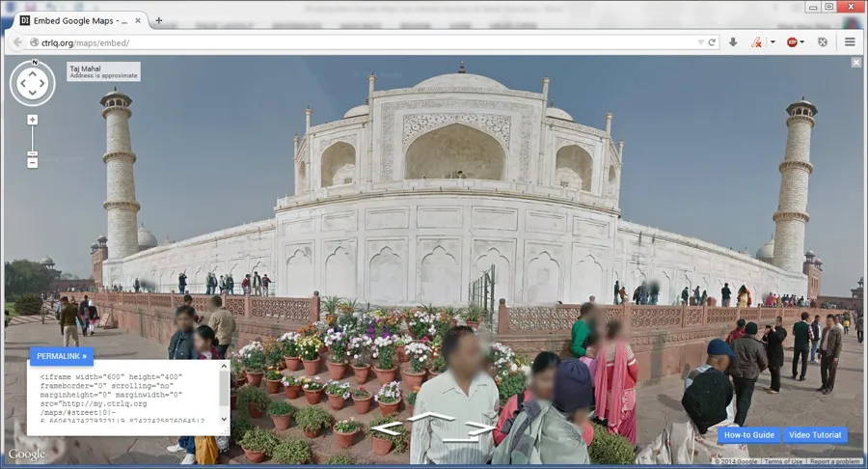The image size is (868, 469).
Task: Select the Embed Google Maps tab
Action: 80,21
